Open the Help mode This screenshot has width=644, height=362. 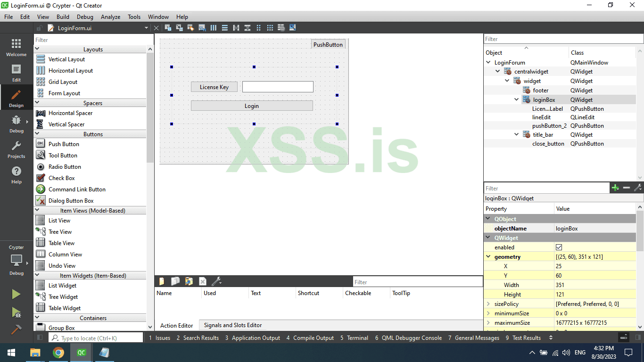point(16,175)
